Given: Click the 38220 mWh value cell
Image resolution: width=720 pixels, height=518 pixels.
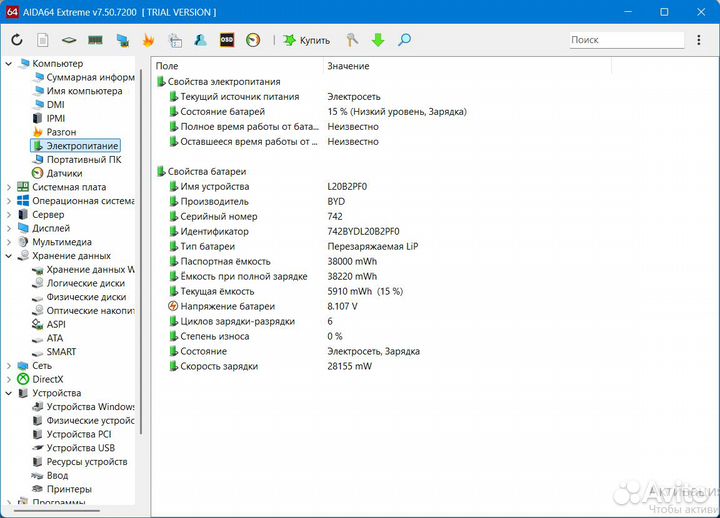Looking at the screenshot, I should coord(352,276).
